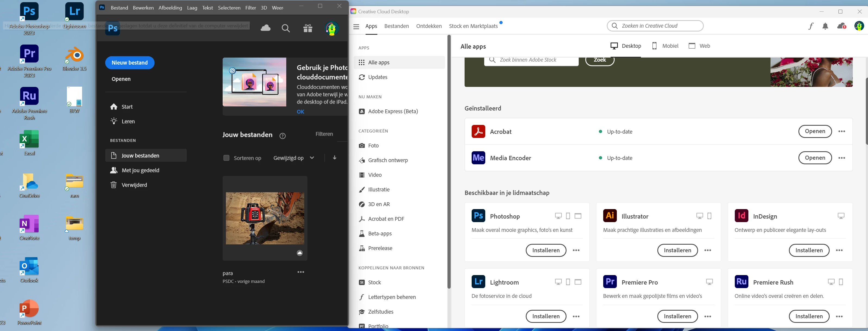Viewport: 868px width, 331px height.
Task: Open the Filter menu in Photoshop
Action: pos(250,8)
